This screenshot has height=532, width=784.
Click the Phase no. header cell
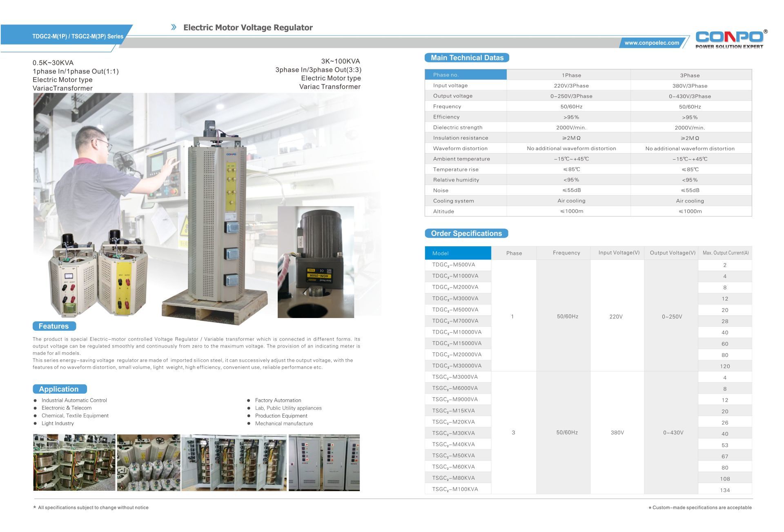click(465, 75)
